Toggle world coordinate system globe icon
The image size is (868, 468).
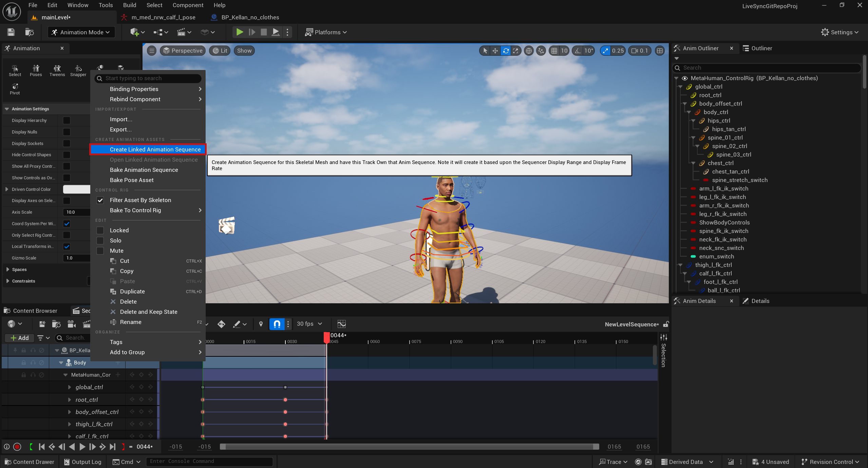[528, 51]
